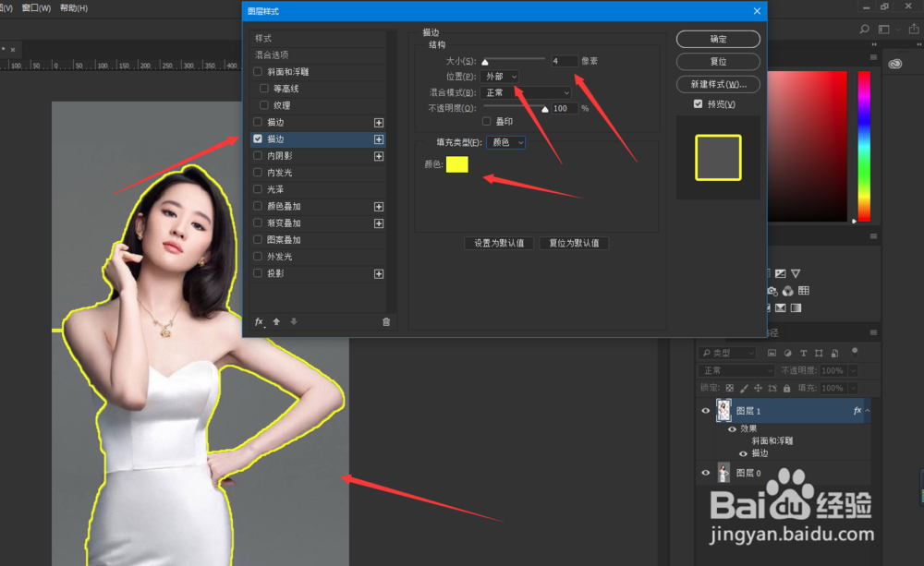Enable the 等高线 checkbox
The image size is (924, 566).
coord(264,89)
